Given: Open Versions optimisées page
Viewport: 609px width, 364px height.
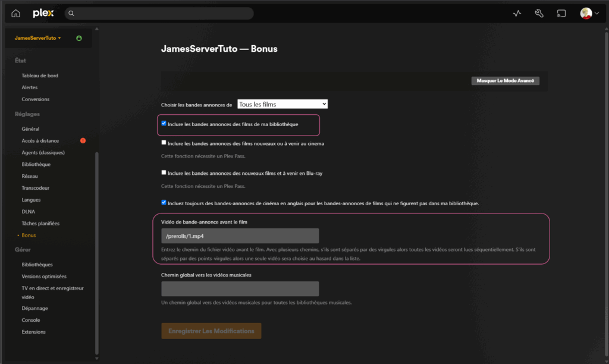Looking at the screenshot, I should (x=44, y=276).
